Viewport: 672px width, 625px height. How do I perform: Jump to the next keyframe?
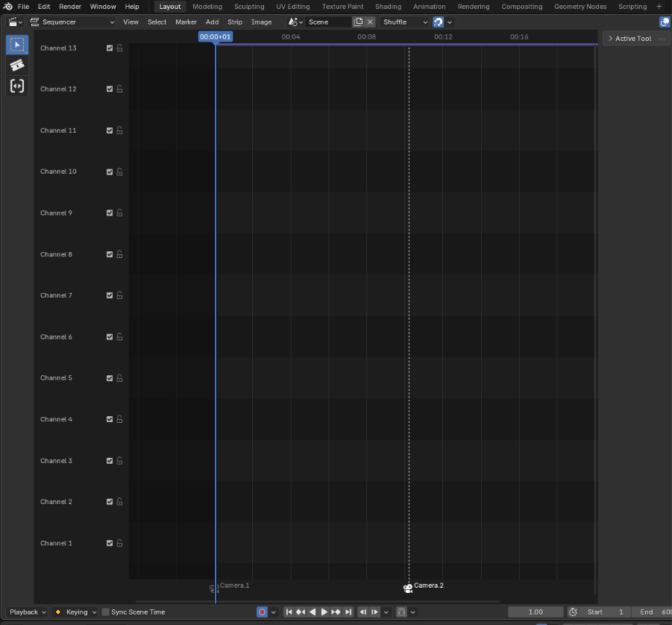coord(336,612)
